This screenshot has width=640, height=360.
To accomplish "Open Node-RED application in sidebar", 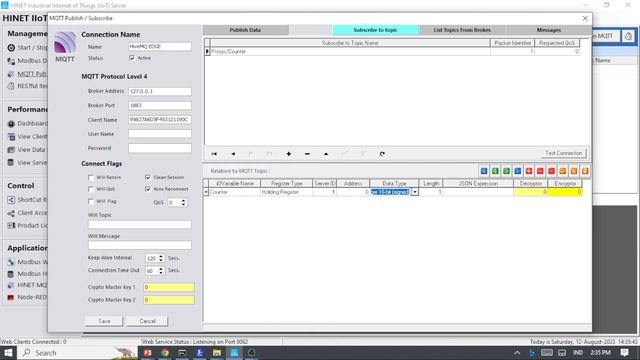I will (27, 297).
